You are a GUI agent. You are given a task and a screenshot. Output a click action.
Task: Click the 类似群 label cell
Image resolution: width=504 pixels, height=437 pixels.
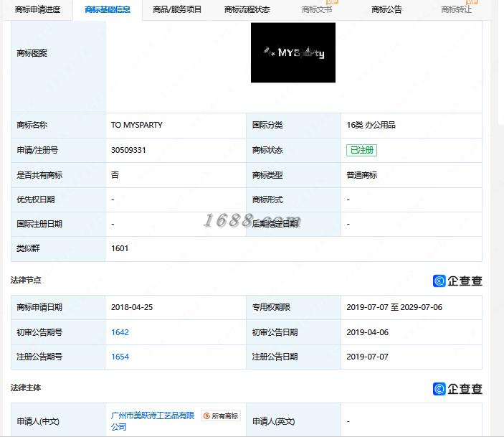point(58,248)
